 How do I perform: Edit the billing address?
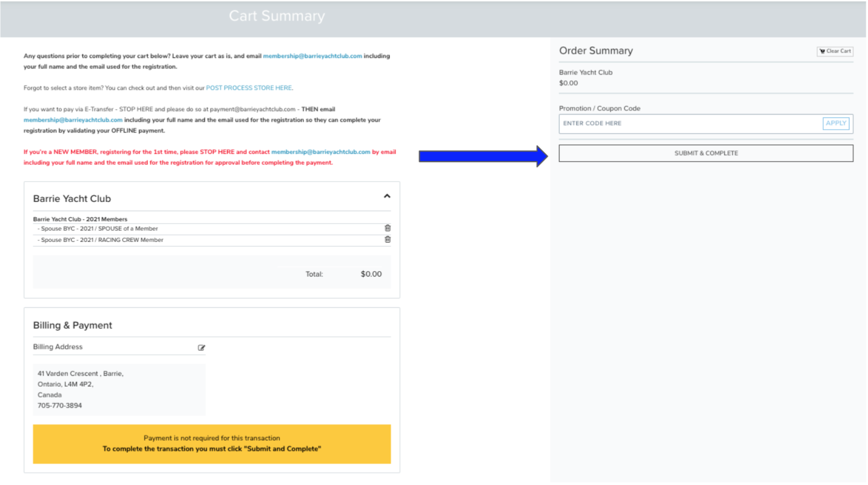click(x=201, y=347)
